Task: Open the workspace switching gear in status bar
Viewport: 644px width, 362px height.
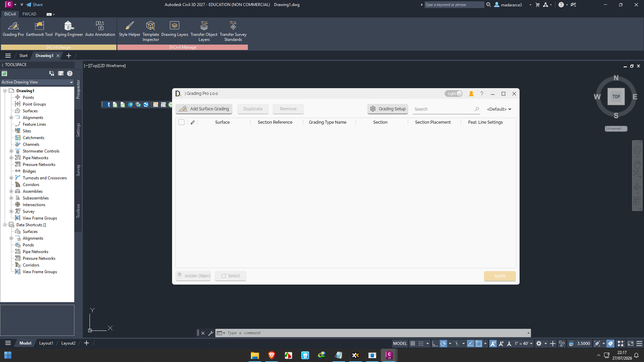Action: click(x=539, y=344)
